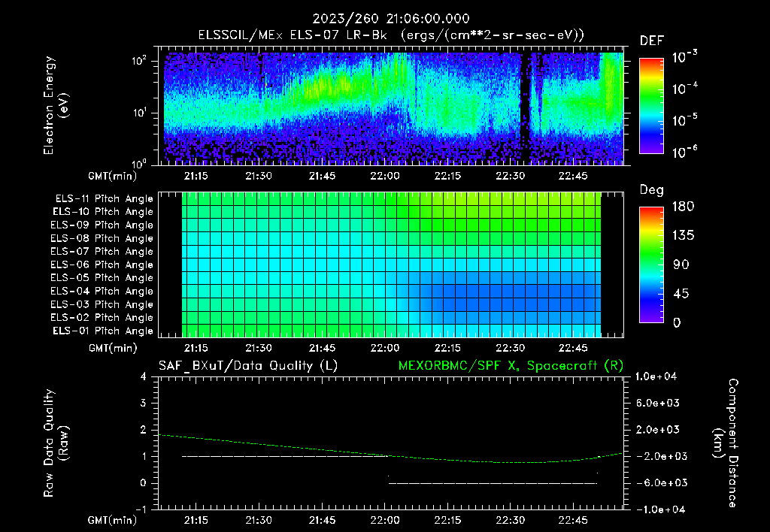The width and height of the screenshot is (770, 532).
Task: Click the 2023/260 21:06:00.000 timestamp title
Action: click(x=391, y=19)
